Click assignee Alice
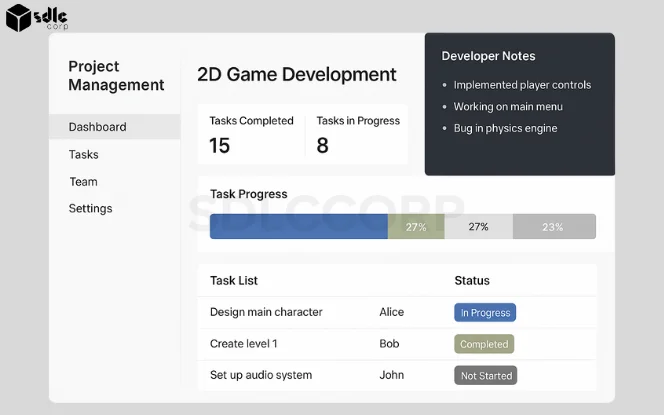This screenshot has height=415, width=664. click(391, 312)
